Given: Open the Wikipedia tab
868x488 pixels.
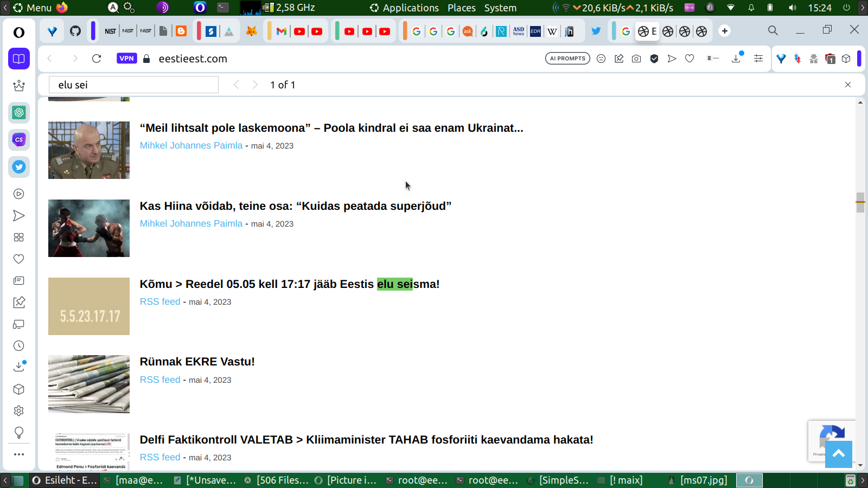Looking at the screenshot, I should point(552,31).
